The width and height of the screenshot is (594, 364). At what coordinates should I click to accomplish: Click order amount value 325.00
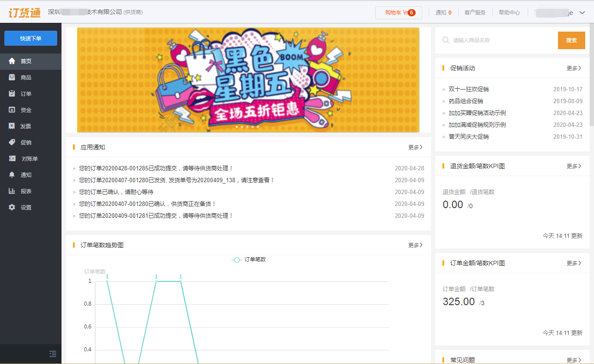459,302
